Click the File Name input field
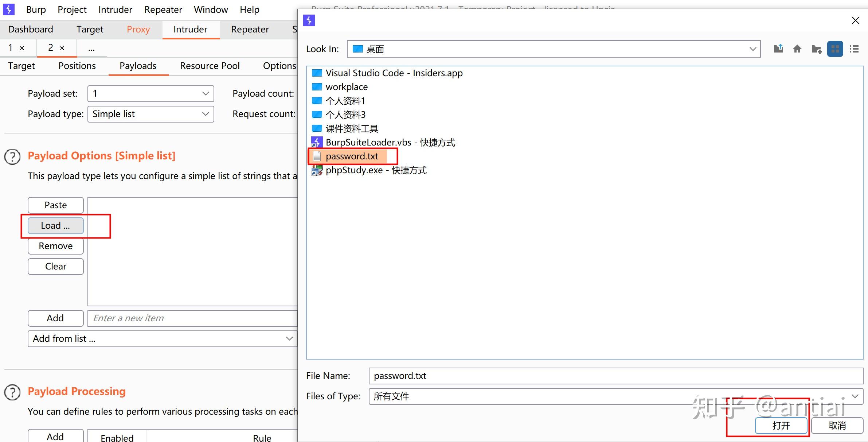Image resolution: width=868 pixels, height=442 pixels. coord(616,376)
